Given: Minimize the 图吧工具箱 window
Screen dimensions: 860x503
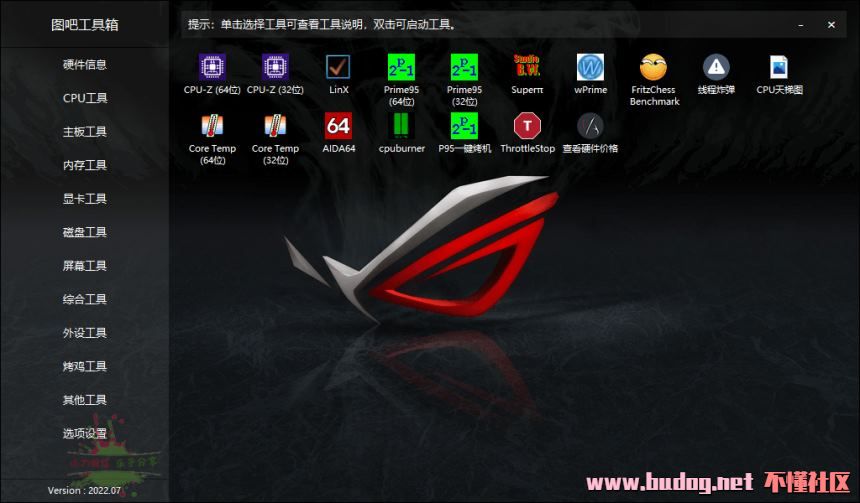Looking at the screenshot, I should (x=801, y=25).
